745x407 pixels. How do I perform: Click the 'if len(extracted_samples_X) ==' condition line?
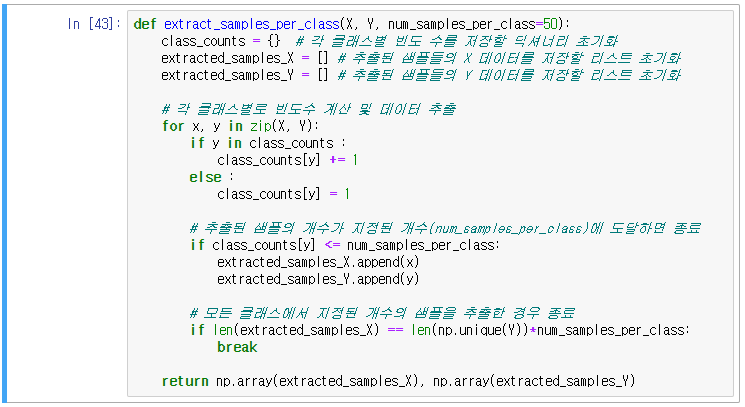[439, 330]
